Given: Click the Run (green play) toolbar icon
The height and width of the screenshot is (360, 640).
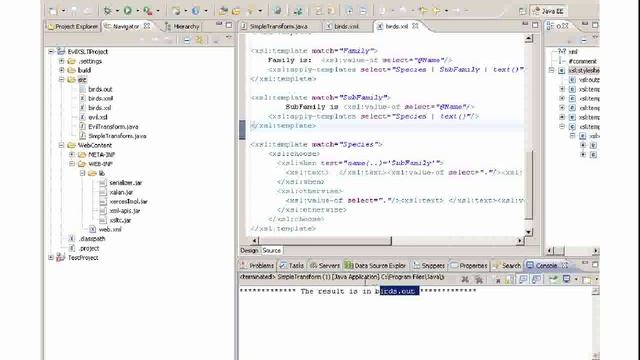Looking at the screenshot, I should pyautogui.click(x=128, y=11).
